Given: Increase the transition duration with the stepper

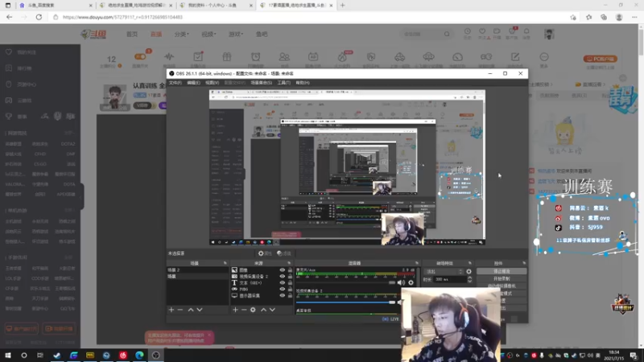Looking at the screenshot, I should click(x=469, y=278).
